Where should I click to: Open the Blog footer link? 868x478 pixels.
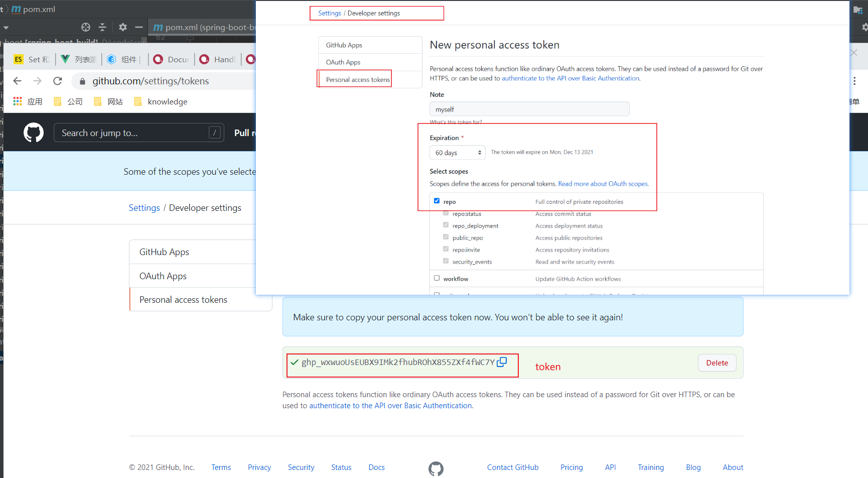(693, 467)
